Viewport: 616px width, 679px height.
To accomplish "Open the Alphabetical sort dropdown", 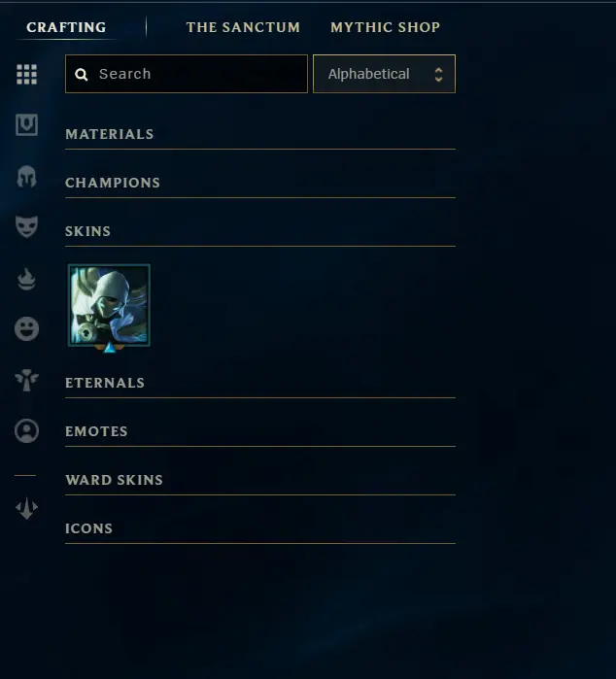I will pyautogui.click(x=384, y=74).
